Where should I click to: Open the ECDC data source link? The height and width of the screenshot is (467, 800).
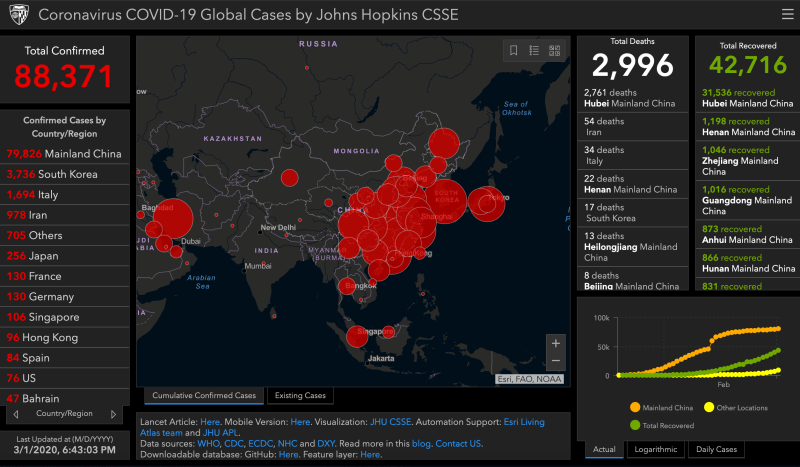(x=260, y=444)
